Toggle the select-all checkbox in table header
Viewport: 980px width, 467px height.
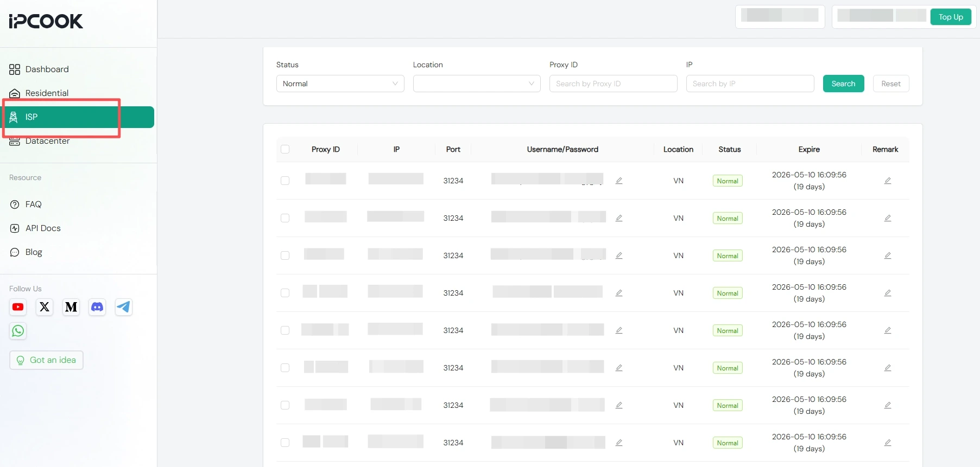[x=285, y=149]
